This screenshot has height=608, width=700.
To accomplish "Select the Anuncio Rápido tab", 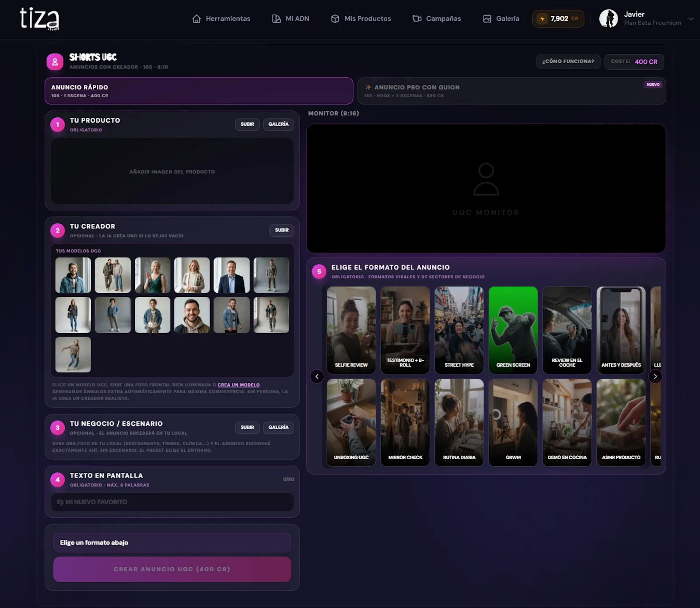I will pos(199,91).
